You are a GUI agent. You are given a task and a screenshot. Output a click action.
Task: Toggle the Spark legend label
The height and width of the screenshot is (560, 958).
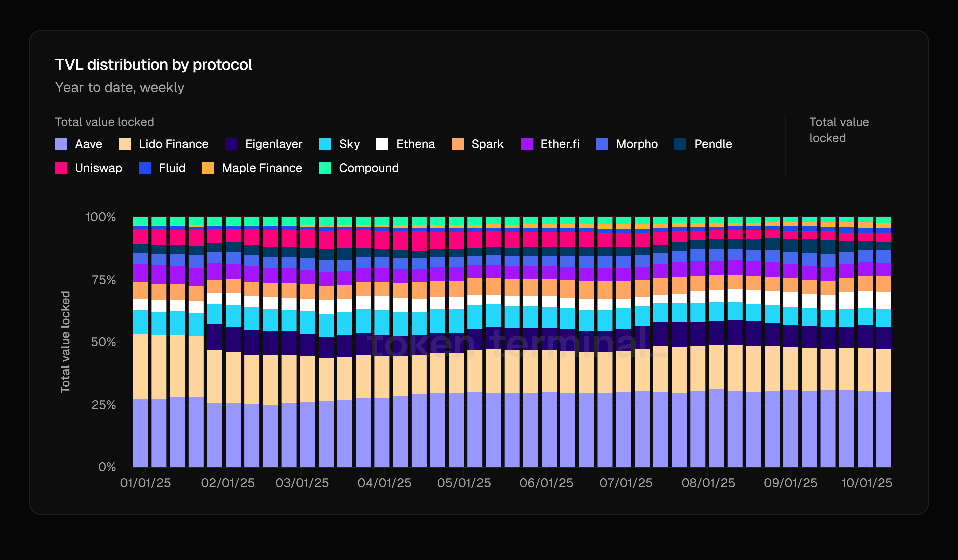487,144
